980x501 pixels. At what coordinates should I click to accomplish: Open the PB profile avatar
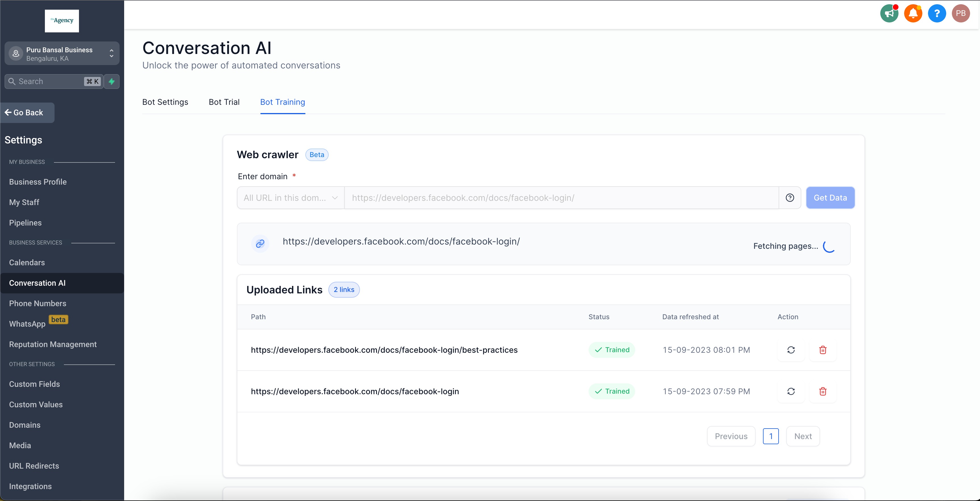click(961, 14)
